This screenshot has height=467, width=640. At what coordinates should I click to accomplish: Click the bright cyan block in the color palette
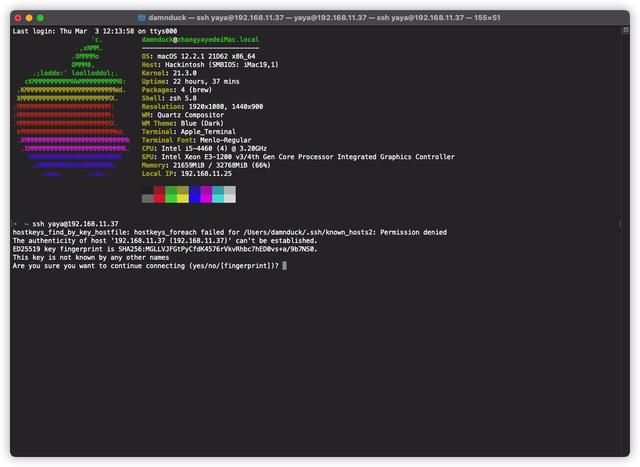218,199
